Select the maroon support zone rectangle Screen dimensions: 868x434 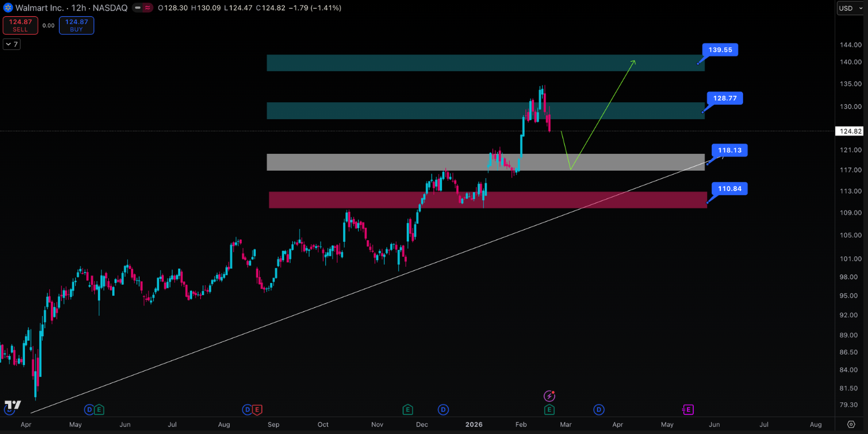click(x=487, y=200)
